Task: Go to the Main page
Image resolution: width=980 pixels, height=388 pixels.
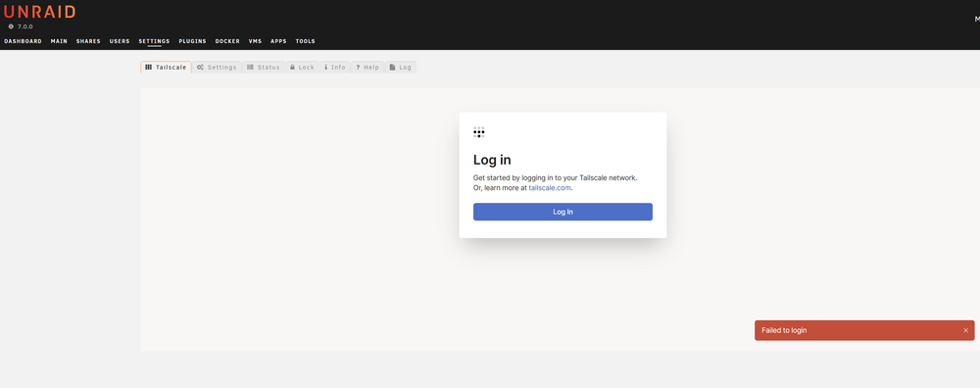Action: click(x=59, y=41)
